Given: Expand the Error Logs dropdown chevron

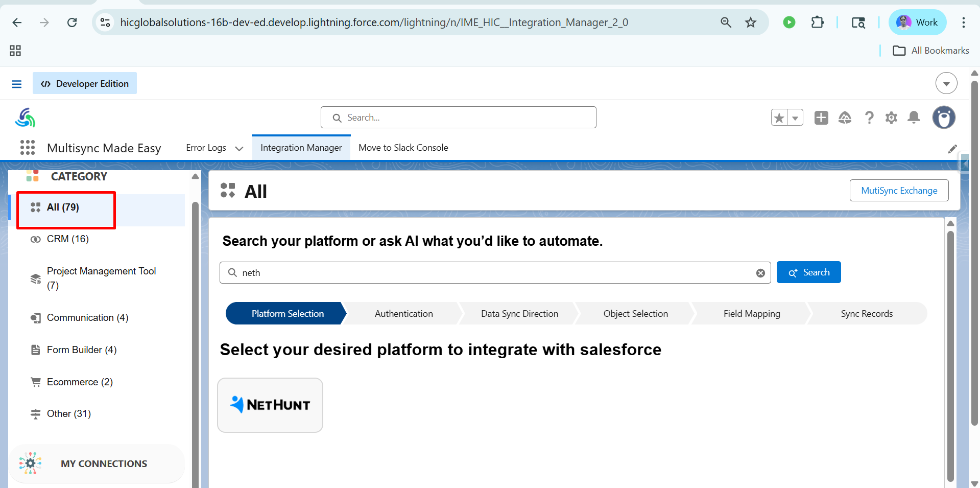Looking at the screenshot, I should coord(239,149).
